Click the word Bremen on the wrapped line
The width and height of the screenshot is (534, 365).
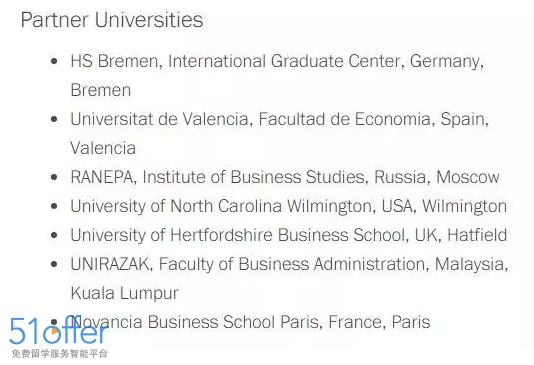[x=101, y=90]
